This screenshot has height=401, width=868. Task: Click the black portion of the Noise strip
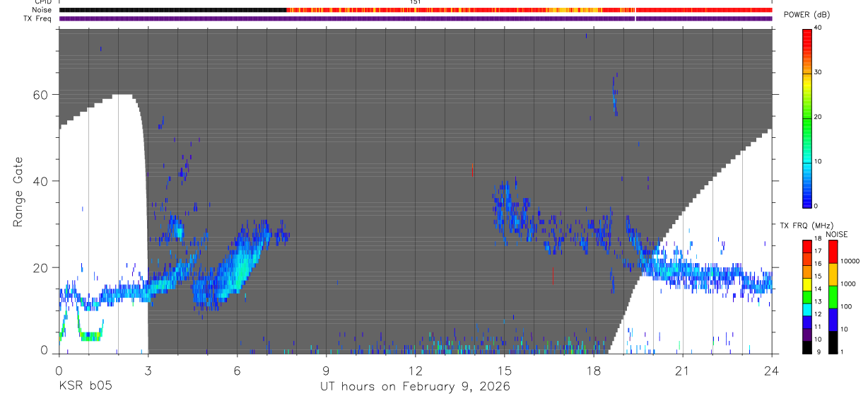pyautogui.click(x=173, y=10)
